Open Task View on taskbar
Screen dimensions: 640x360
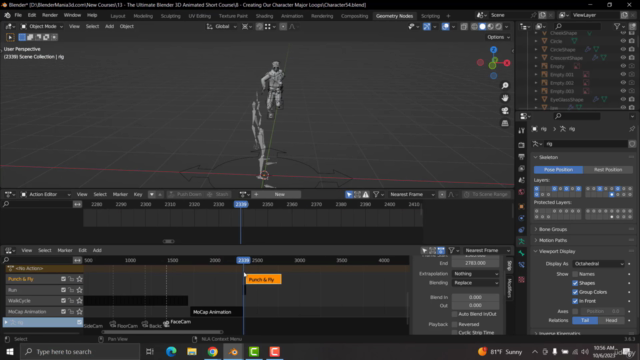click(x=150, y=351)
